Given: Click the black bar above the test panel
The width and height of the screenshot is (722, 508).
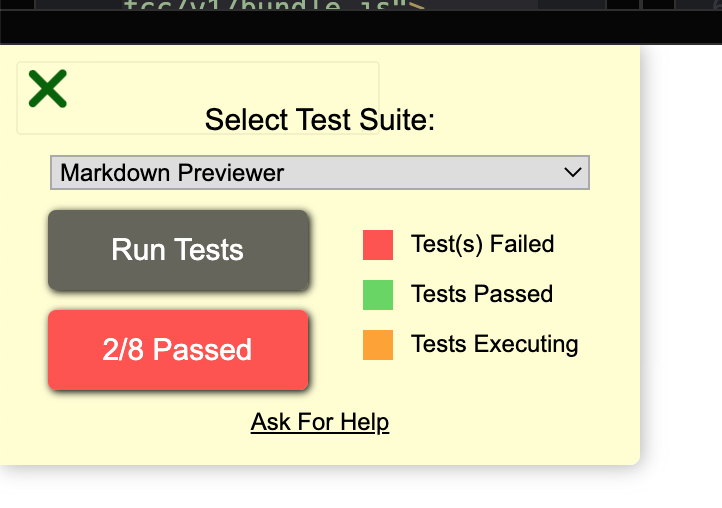Looking at the screenshot, I should [361, 28].
